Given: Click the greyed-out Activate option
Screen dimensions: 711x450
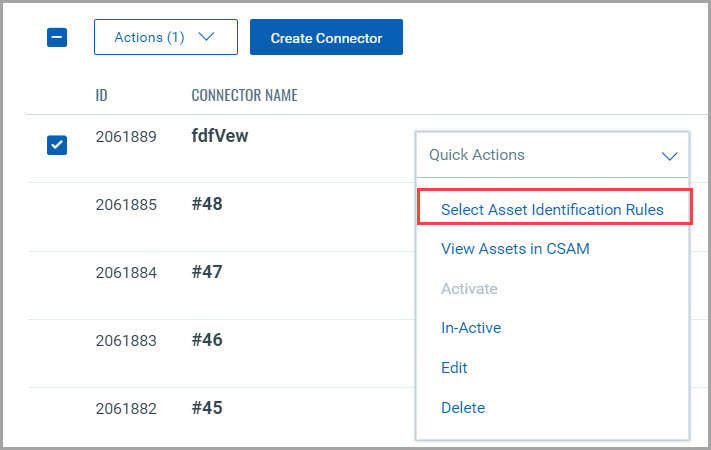Looking at the screenshot, I should pyautogui.click(x=469, y=289).
